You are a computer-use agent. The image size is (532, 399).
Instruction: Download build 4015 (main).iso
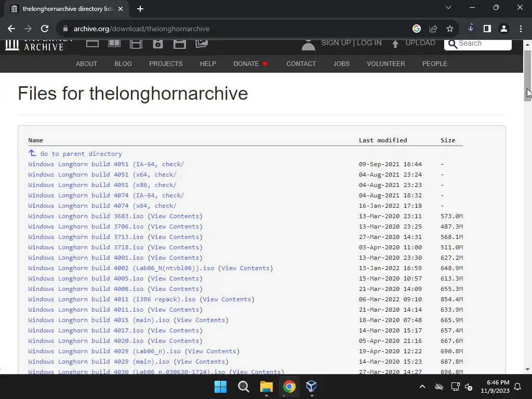(x=99, y=320)
